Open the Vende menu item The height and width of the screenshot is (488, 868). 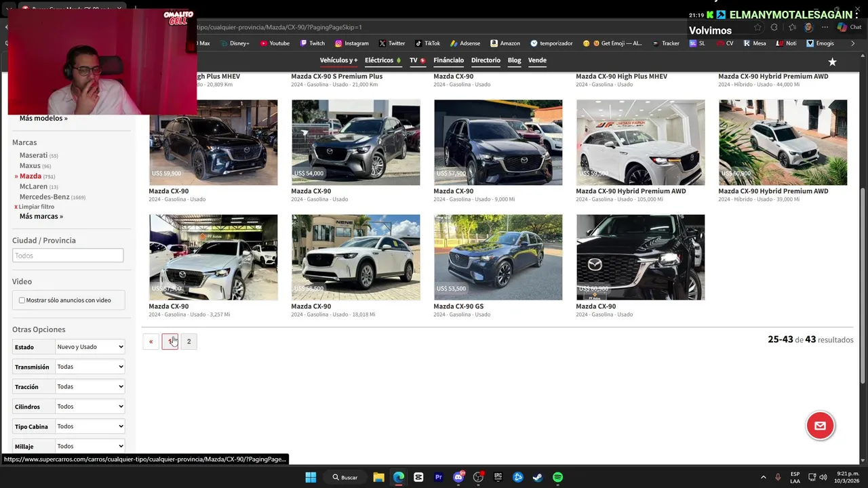coord(537,60)
